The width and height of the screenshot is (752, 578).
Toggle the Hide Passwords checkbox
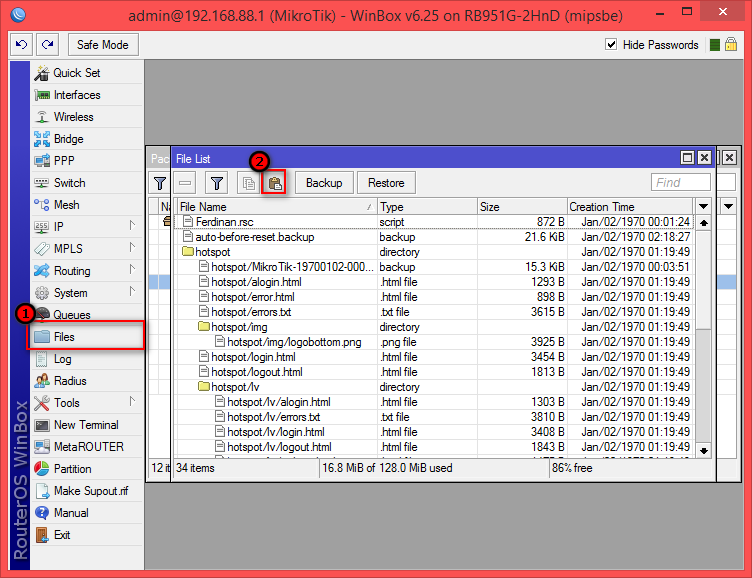[611, 45]
